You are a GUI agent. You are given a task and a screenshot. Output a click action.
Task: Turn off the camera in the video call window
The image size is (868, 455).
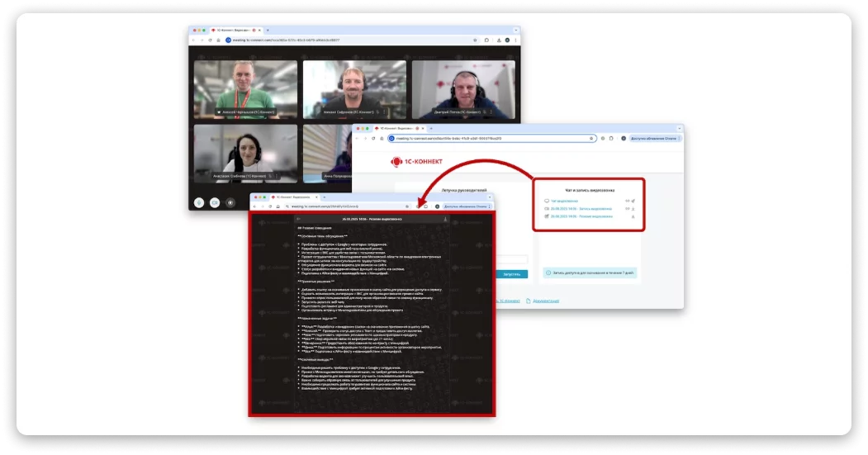(215, 202)
